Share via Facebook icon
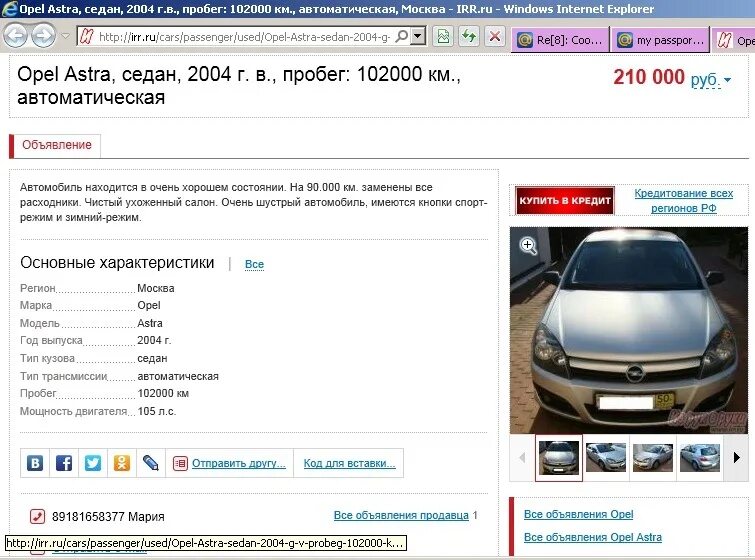 [64, 463]
